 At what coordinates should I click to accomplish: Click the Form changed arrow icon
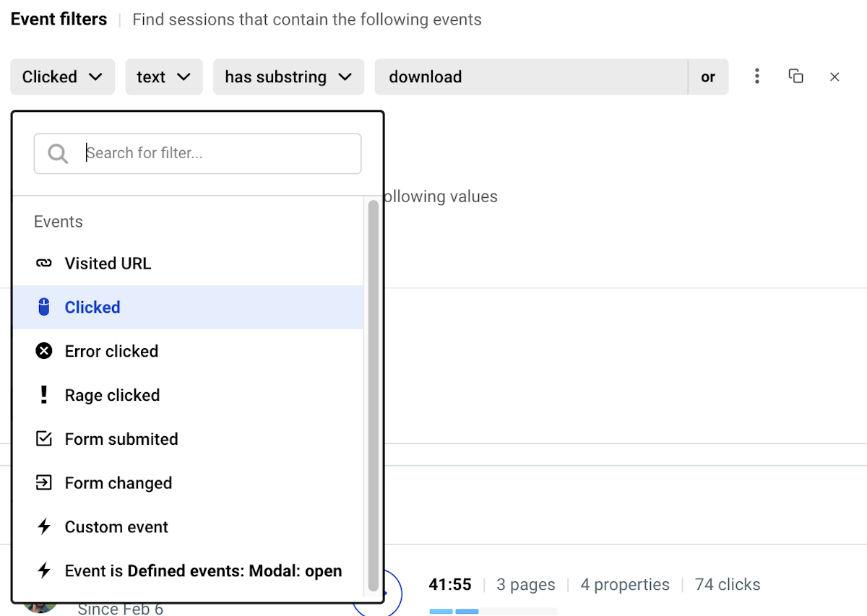pyautogui.click(x=44, y=483)
